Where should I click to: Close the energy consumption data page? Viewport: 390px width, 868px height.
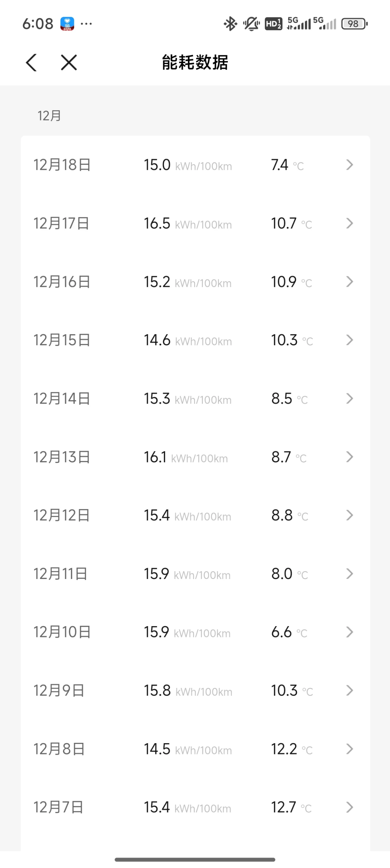click(x=69, y=63)
